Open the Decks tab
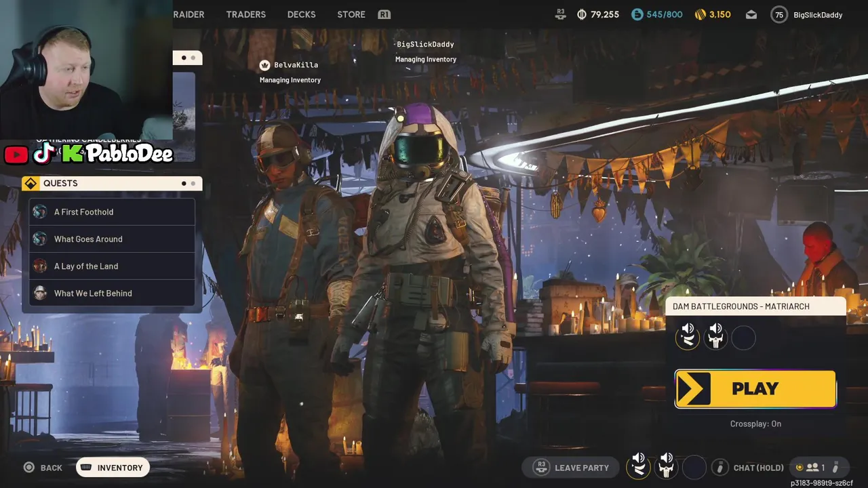Viewport: 868px width, 488px height. coord(301,14)
